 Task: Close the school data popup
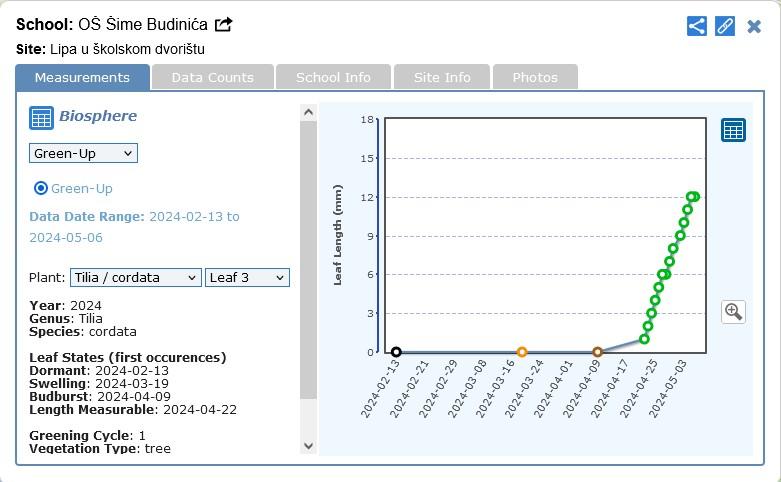(754, 26)
